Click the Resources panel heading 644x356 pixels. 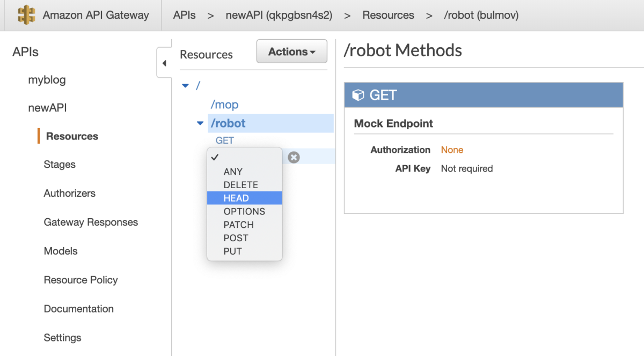click(206, 55)
